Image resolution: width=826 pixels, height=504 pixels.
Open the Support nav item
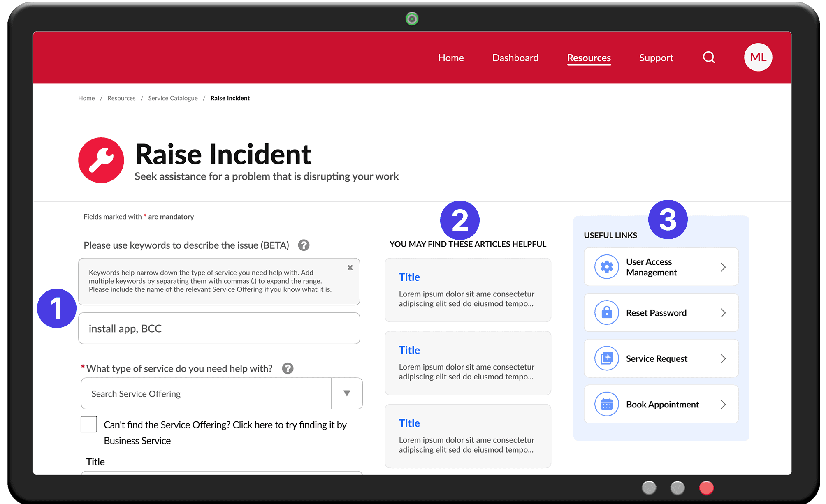click(656, 58)
